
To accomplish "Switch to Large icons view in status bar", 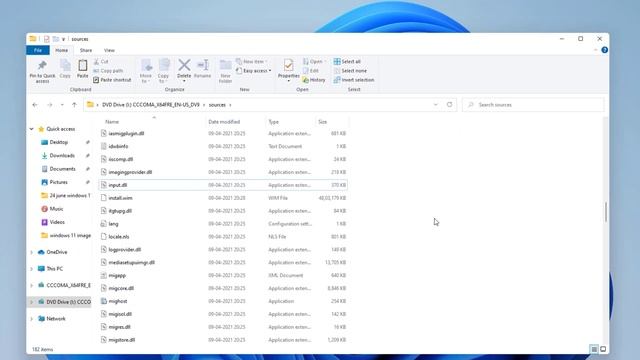I will pos(603,349).
